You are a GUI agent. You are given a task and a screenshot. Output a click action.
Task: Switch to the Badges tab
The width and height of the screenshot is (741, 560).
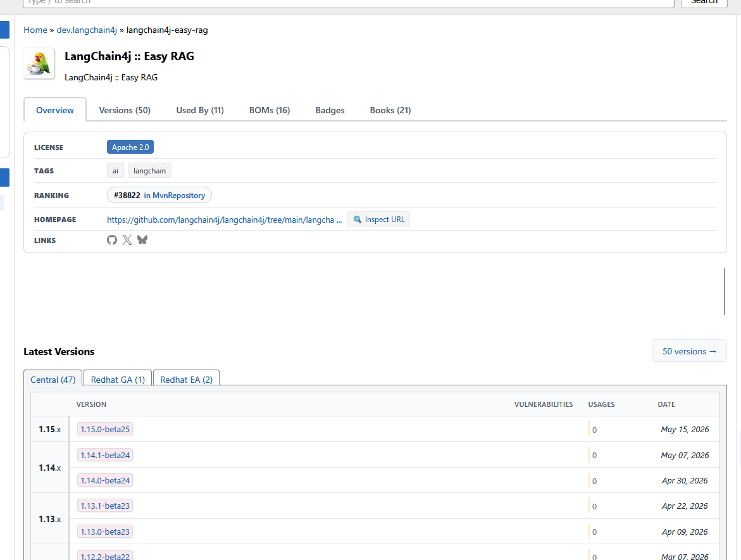coord(330,110)
